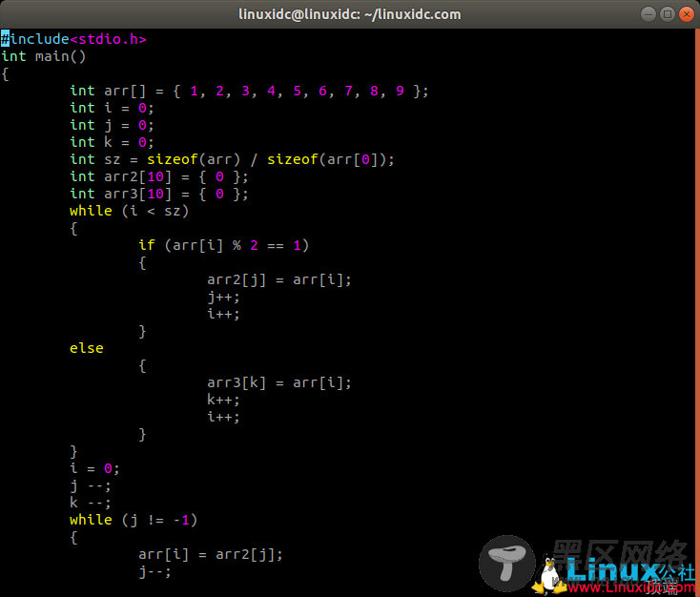Click the 'int i = 0;' line

[112, 108]
